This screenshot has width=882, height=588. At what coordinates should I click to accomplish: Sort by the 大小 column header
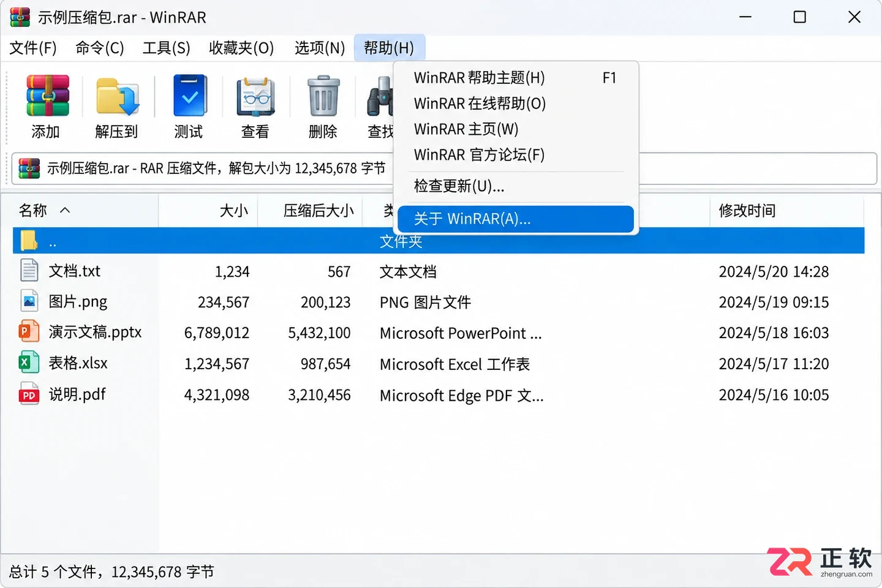tap(208, 211)
